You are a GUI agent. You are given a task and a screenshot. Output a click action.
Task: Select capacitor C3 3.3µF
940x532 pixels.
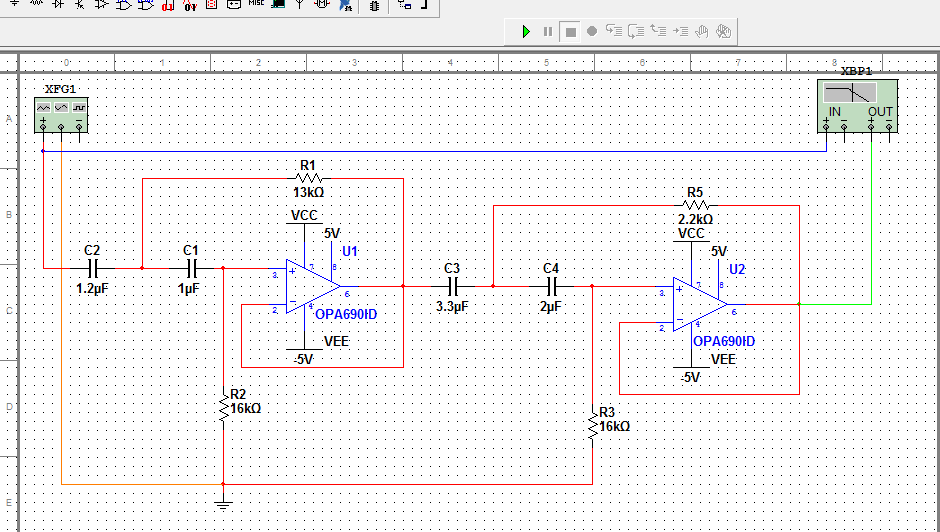pos(451,286)
